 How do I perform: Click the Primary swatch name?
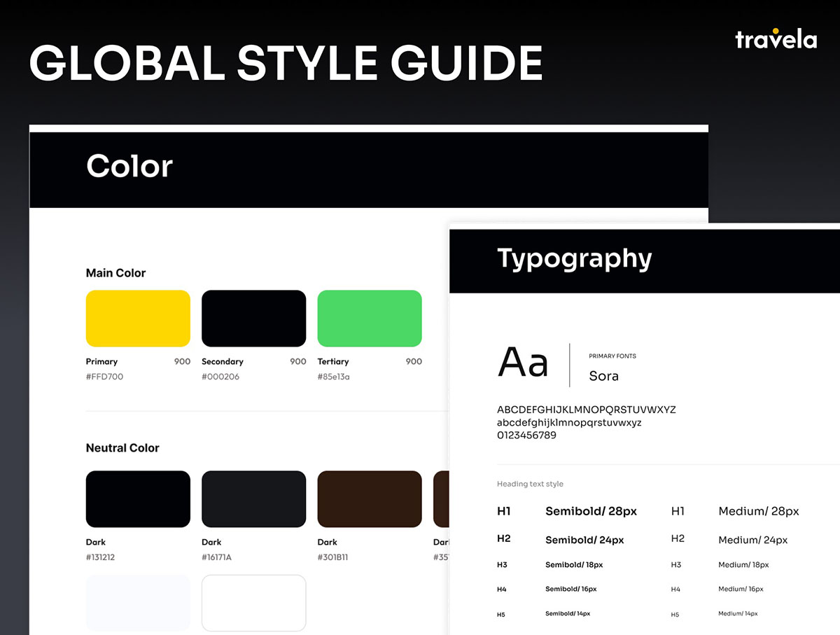tap(101, 361)
